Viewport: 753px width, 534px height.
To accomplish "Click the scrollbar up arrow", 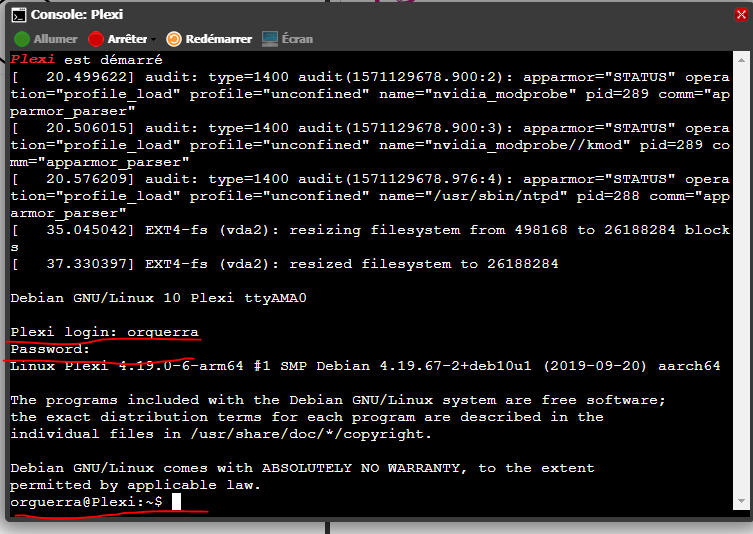I will pos(741,60).
